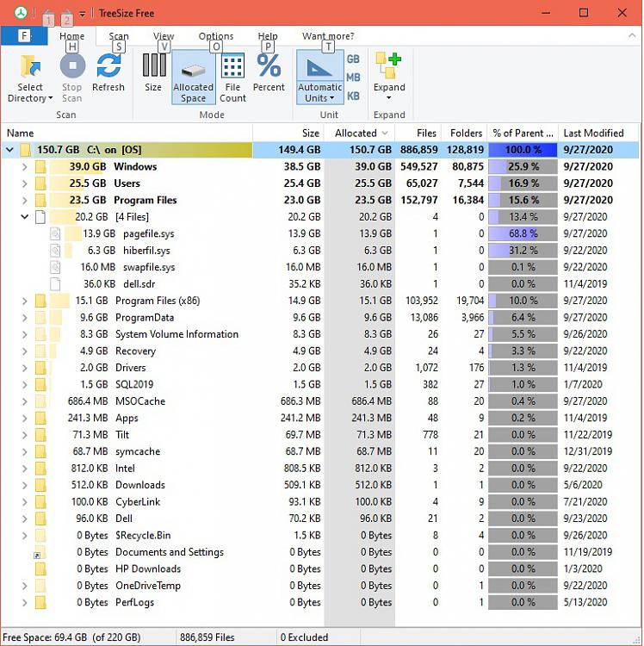
Task: Toggle Allocated Space mode
Action: [x=193, y=77]
